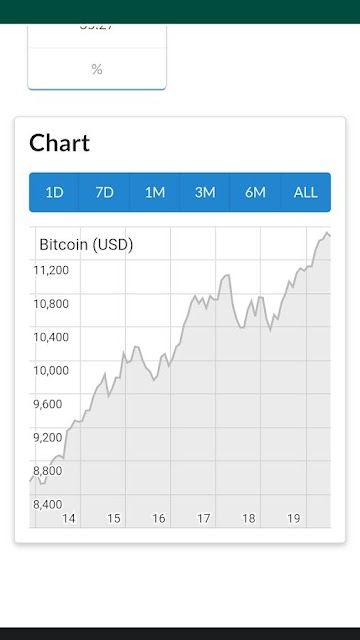Click the percent sign field above chart
The height and width of the screenshot is (640, 360).
coord(97,69)
